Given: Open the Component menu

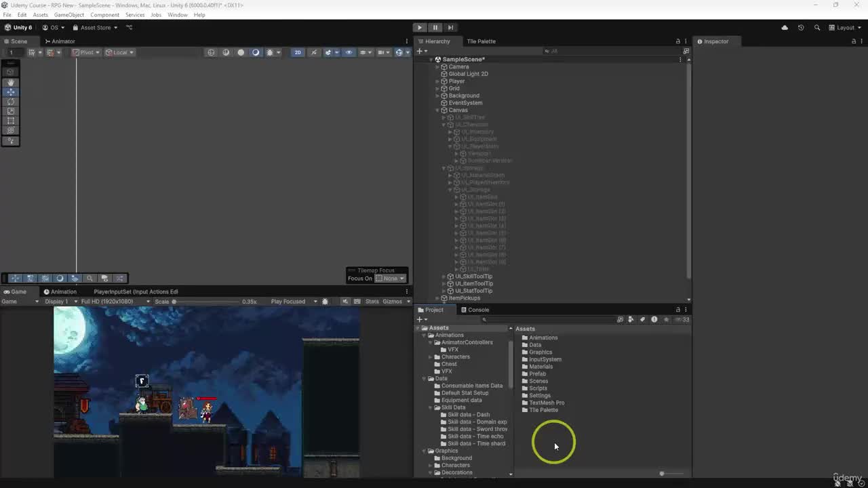Looking at the screenshot, I should coord(104,15).
